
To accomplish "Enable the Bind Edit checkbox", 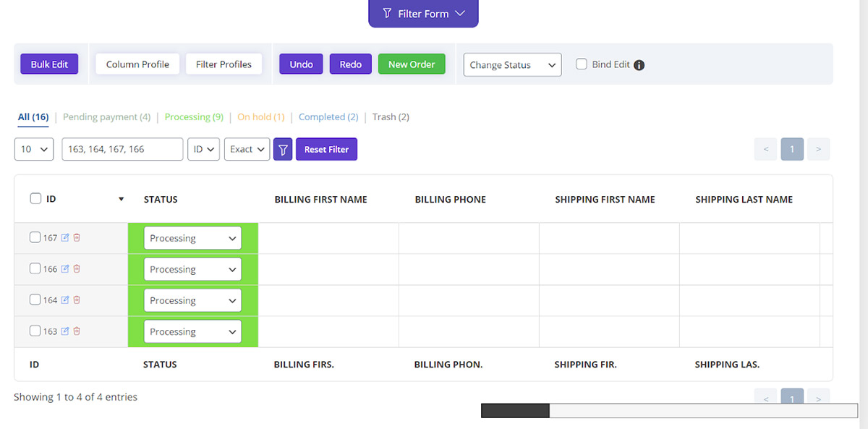I will click(x=582, y=64).
